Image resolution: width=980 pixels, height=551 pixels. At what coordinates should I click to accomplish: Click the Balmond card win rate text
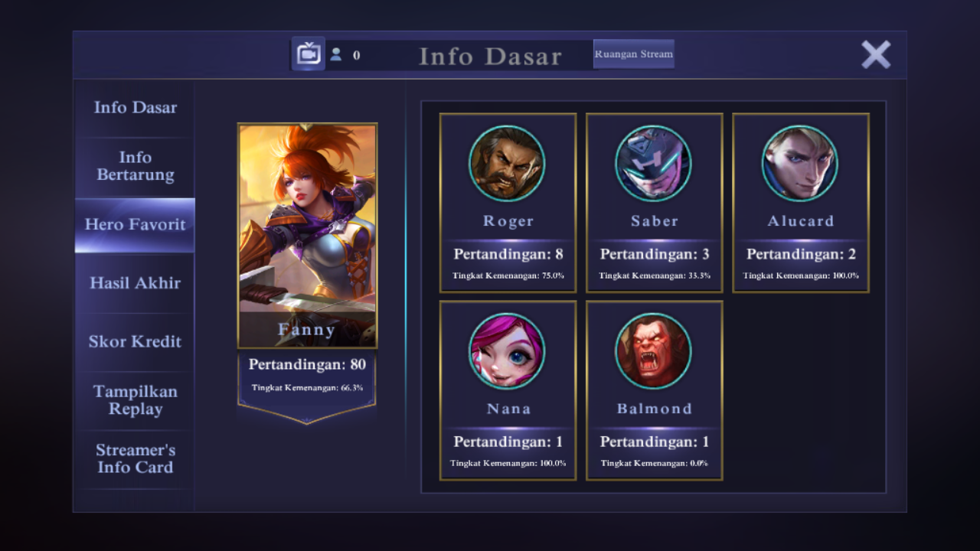[x=655, y=463]
